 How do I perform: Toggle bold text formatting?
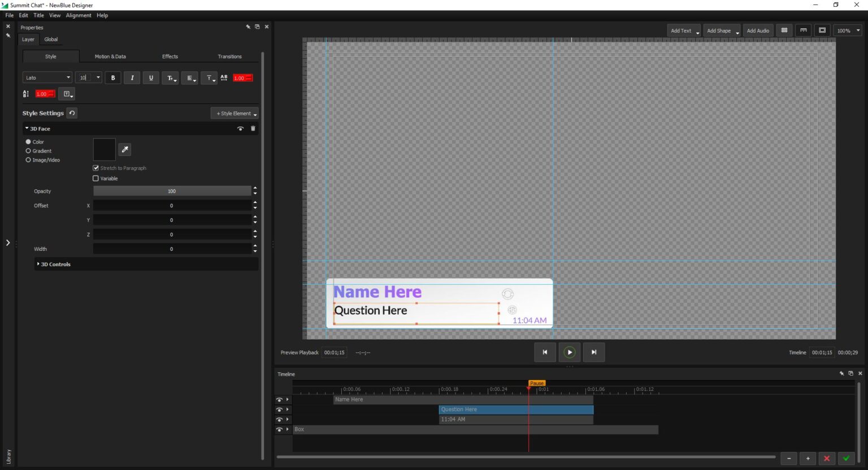tap(113, 78)
